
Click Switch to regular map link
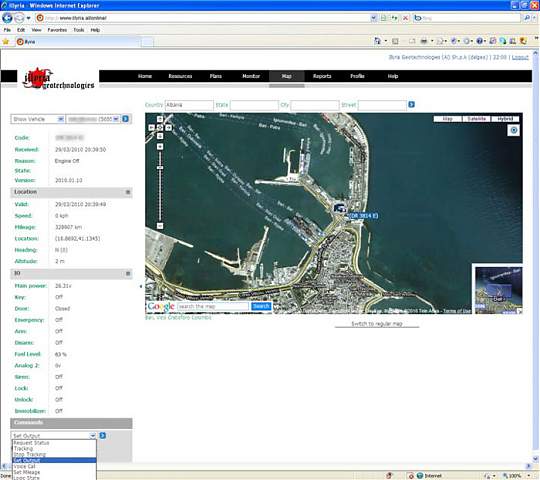[x=377, y=324]
